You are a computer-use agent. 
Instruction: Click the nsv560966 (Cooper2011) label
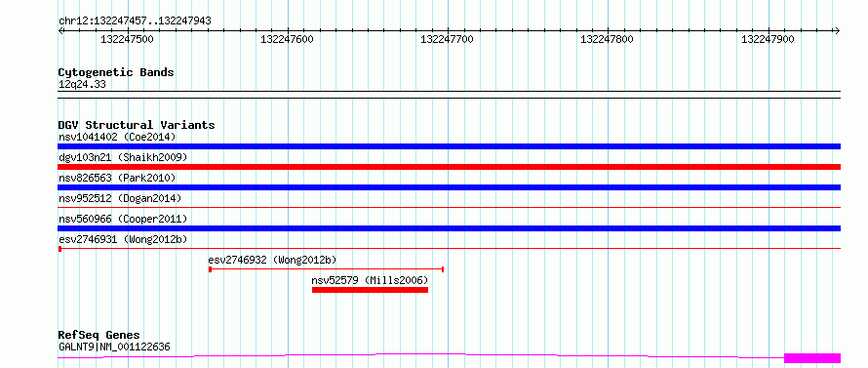click(x=123, y=219)
